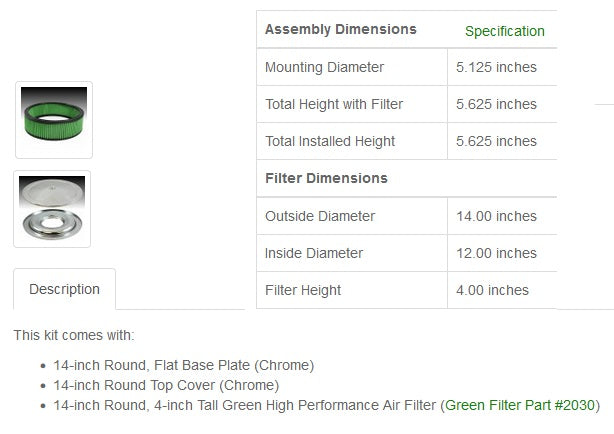Click the 5.125 inches value cell
Image resolution: width=614 pixels, height=434 pixels.
(x=498, y=67)
